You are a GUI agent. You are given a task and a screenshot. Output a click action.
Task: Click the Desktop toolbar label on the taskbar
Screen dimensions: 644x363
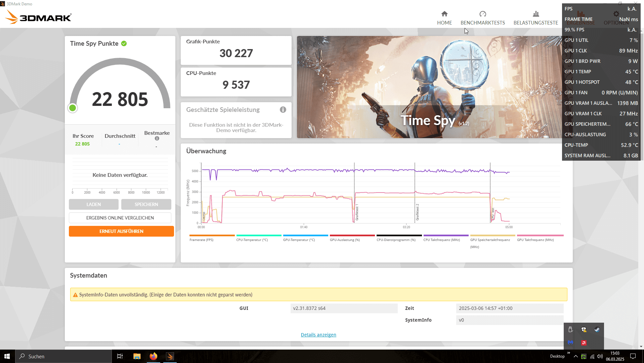point(557,356)
